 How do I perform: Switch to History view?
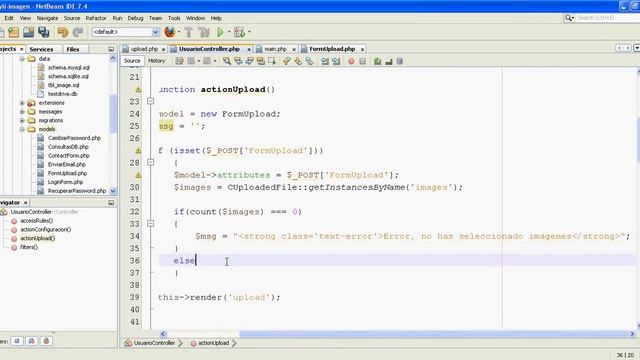(x=157, y=61)
